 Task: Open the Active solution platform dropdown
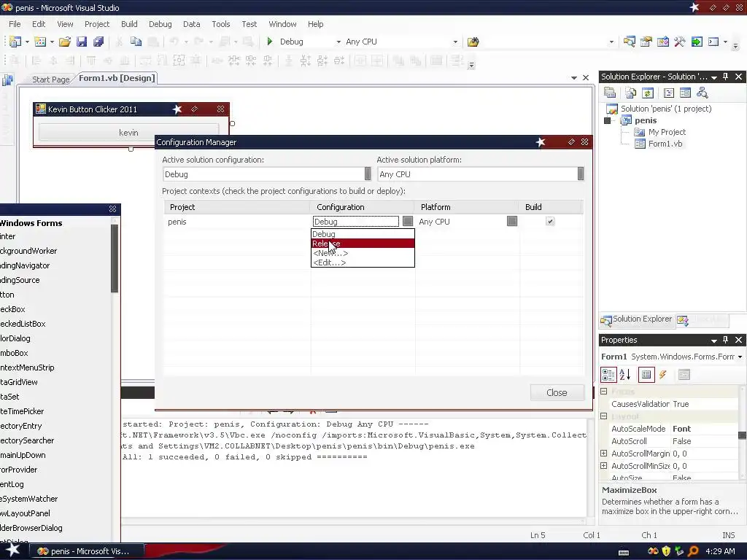coord(580,174)
